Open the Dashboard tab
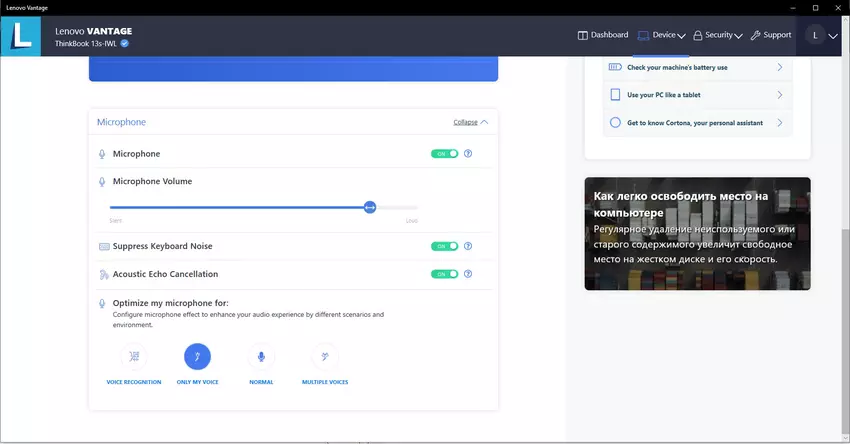The width and height of the screenshot is (850, 444). coord(603,35)
